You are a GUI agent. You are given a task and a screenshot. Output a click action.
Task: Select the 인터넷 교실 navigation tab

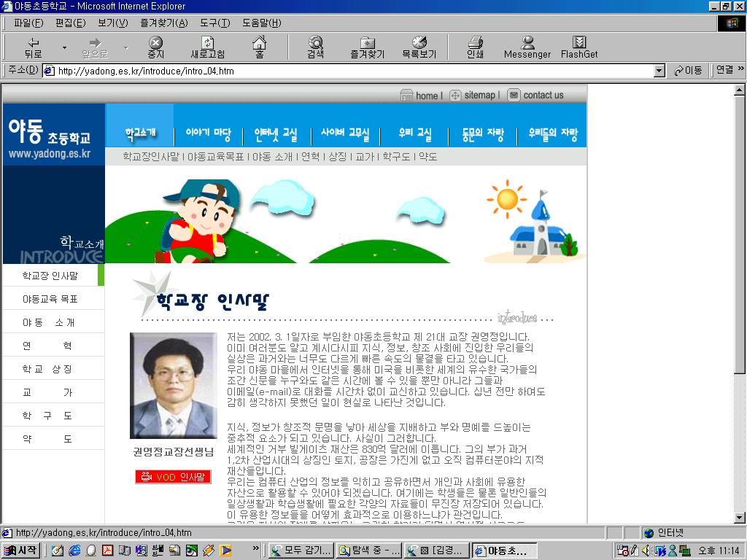pos(275,134)
